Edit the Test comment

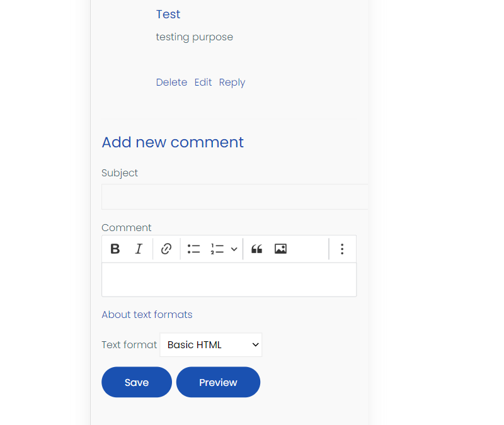(x=203, y=82)
